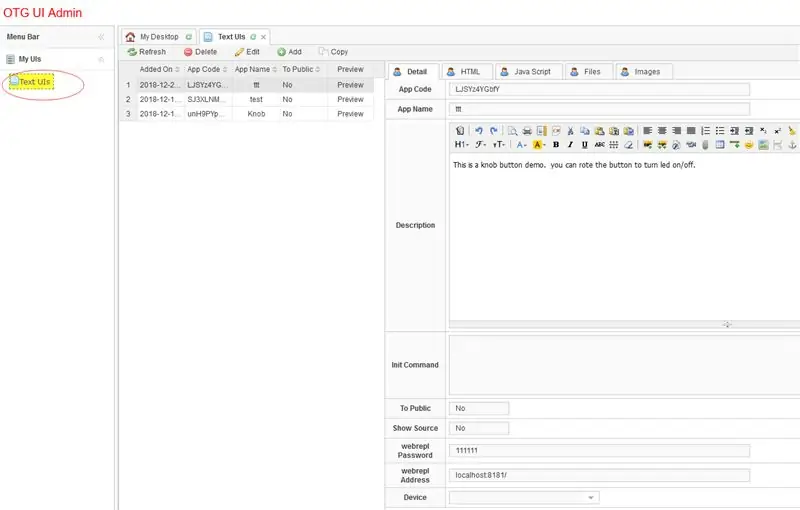The image size is (800, 510).
Task: Paste from Word icon in editor
Action: (x=629, y=131)
